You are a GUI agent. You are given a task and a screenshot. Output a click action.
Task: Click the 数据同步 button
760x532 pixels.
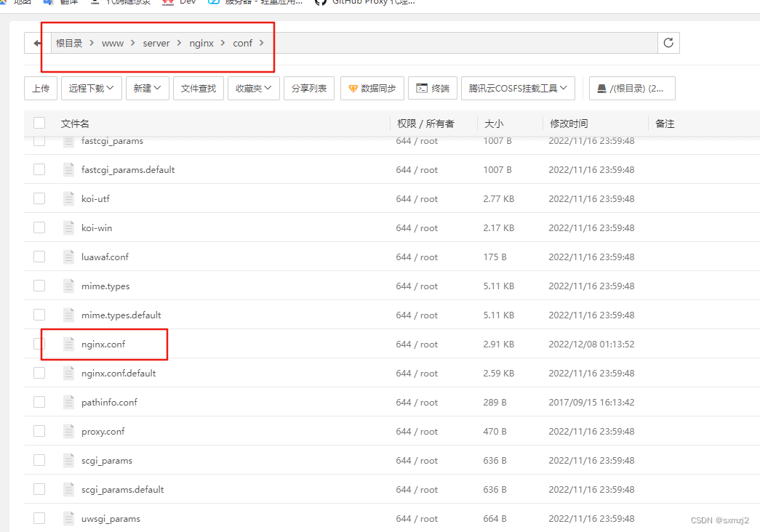372,88
